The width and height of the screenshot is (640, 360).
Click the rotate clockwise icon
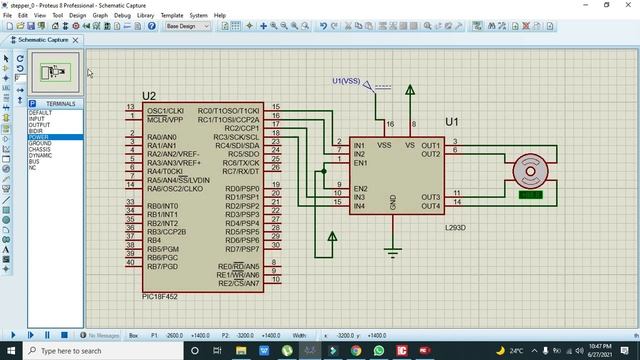coord(20,58)
